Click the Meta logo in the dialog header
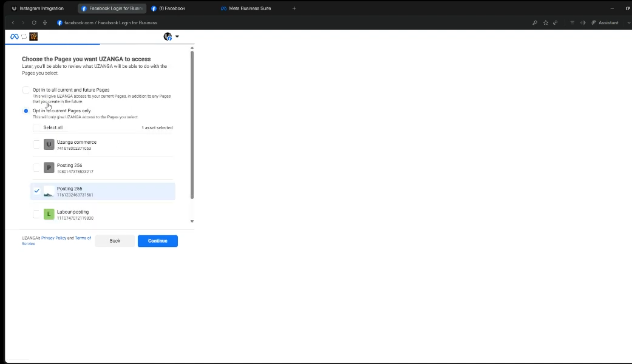The width and height of the screenshot is (632, 364). (14, 36)
